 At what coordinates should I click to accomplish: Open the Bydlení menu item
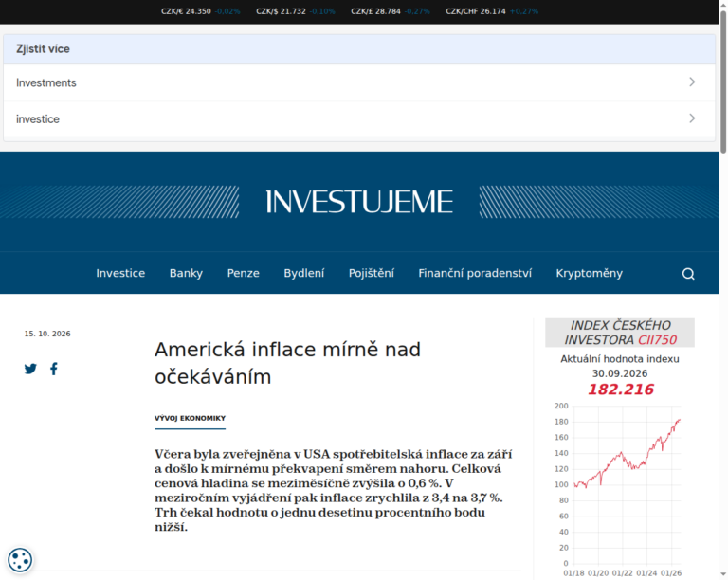(x=303, y=273)
